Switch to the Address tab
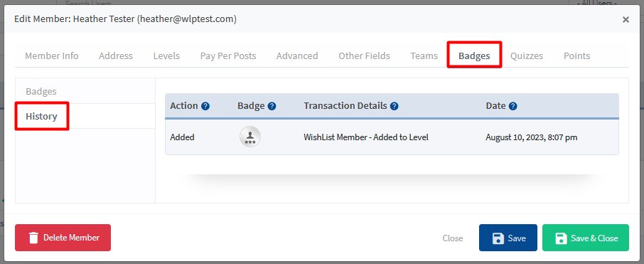Image resolution: width=644 pixels, height=264 pixels. coord(116,56)
